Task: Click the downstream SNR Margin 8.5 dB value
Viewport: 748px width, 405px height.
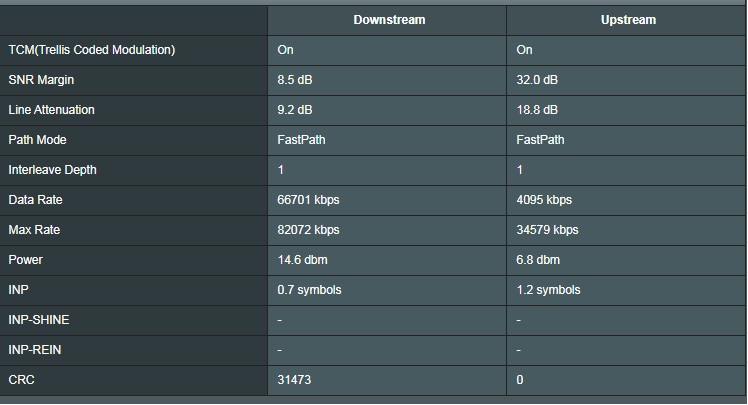Action: pos(295,80)
